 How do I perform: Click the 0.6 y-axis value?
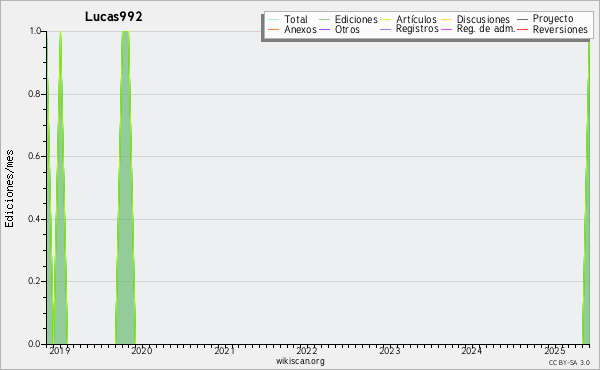click(x=35, y=156)
